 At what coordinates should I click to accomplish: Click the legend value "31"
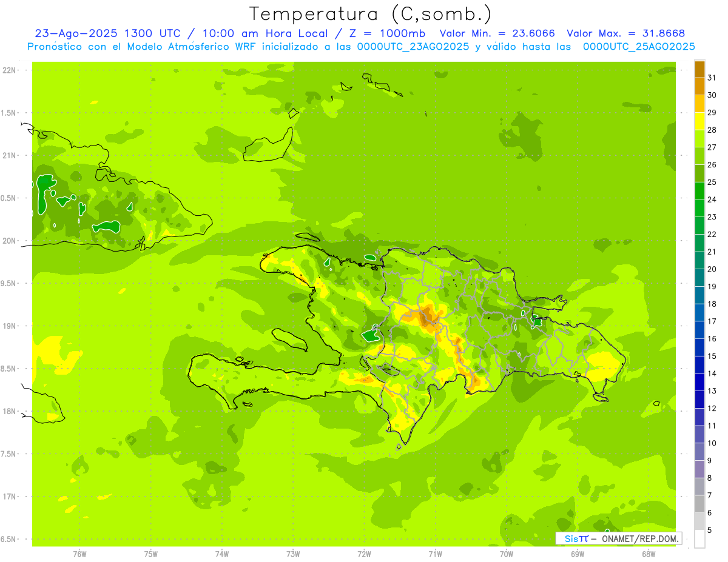(712, 78)
